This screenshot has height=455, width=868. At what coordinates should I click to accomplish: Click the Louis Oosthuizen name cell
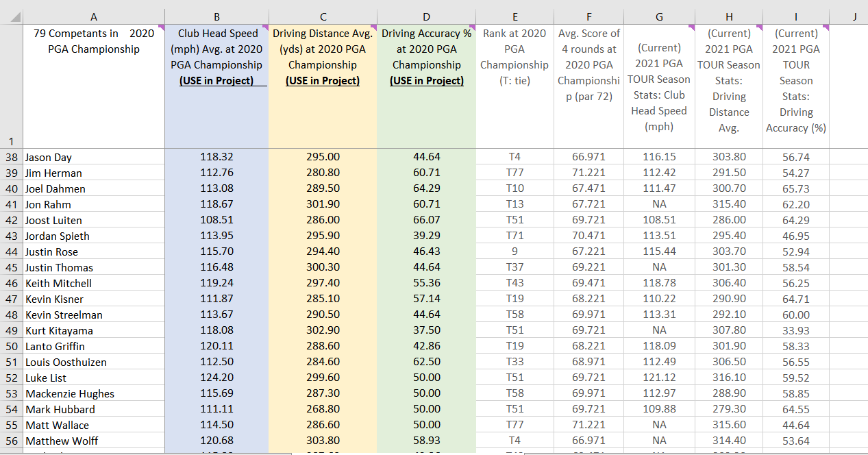[94, 362]
